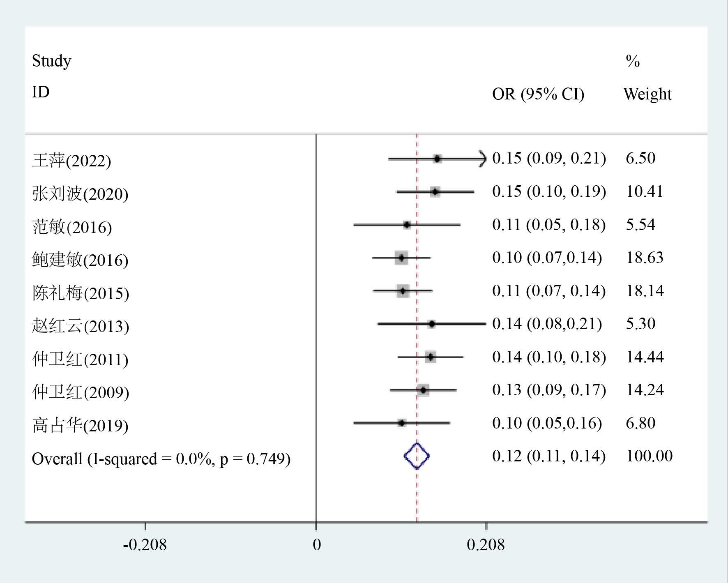Select the 'Weight' column header
This screenshot has width=728, height=583.
click(x=647, y=94)
